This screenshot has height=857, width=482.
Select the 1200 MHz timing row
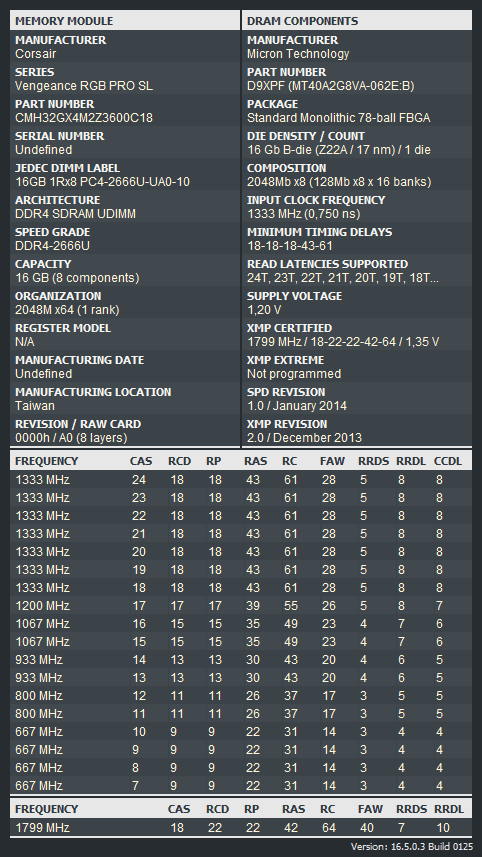coord(241,606)
